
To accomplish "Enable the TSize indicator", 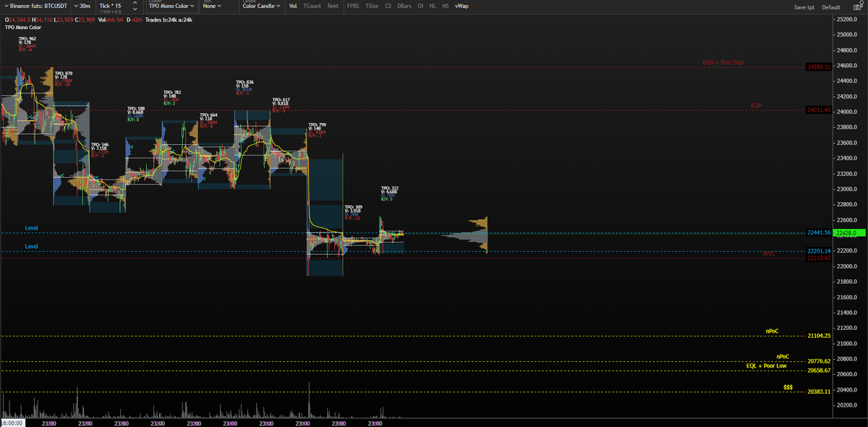I will [x=372, y=6].
